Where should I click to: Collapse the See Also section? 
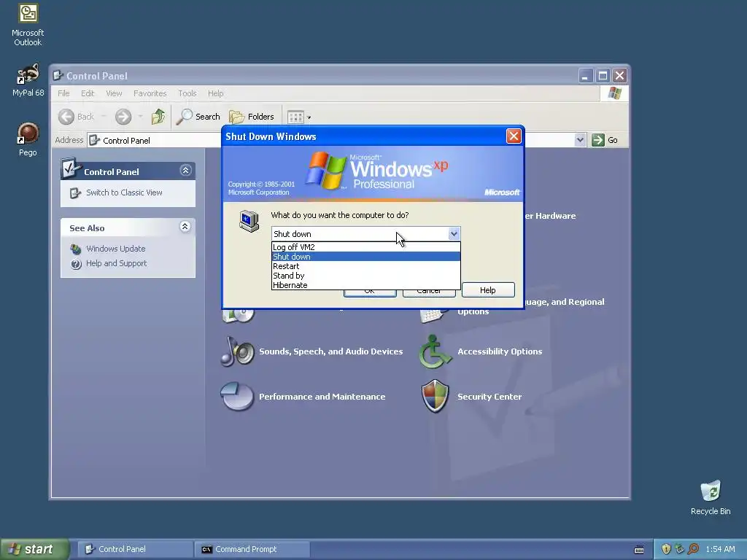(185, 227)
